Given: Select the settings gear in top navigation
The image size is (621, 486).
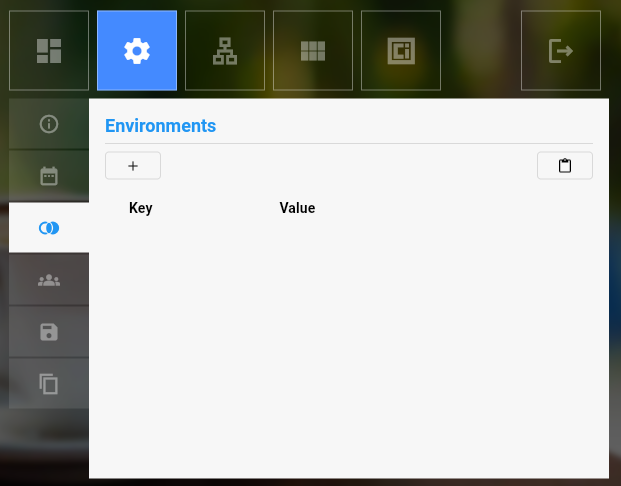Looking at the screenshot, I should [137, 51].
